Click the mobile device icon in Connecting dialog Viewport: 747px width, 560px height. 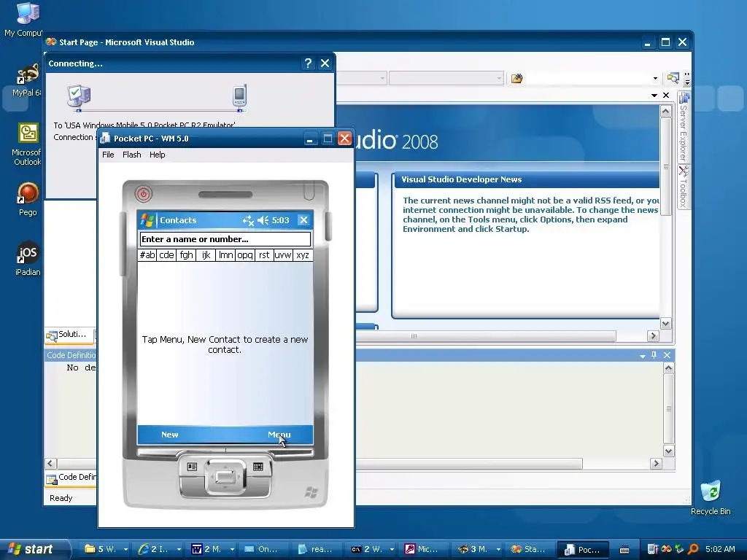(239, 96)
